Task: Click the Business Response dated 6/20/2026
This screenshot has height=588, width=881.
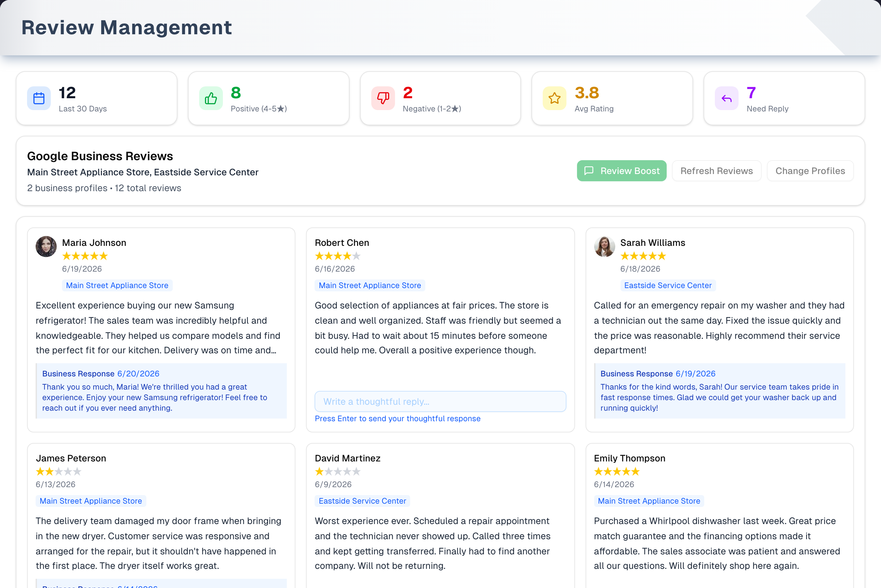Action: coord(162,391)
